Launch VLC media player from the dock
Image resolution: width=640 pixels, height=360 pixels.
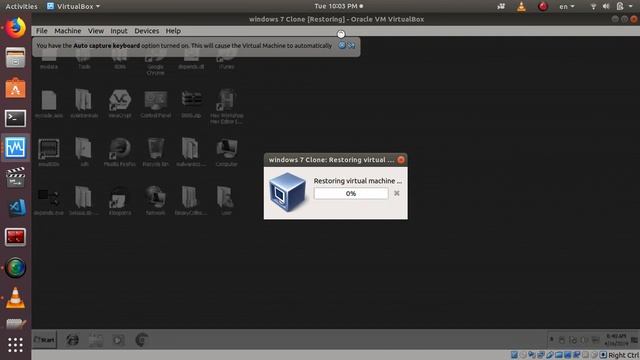(16, 298)
